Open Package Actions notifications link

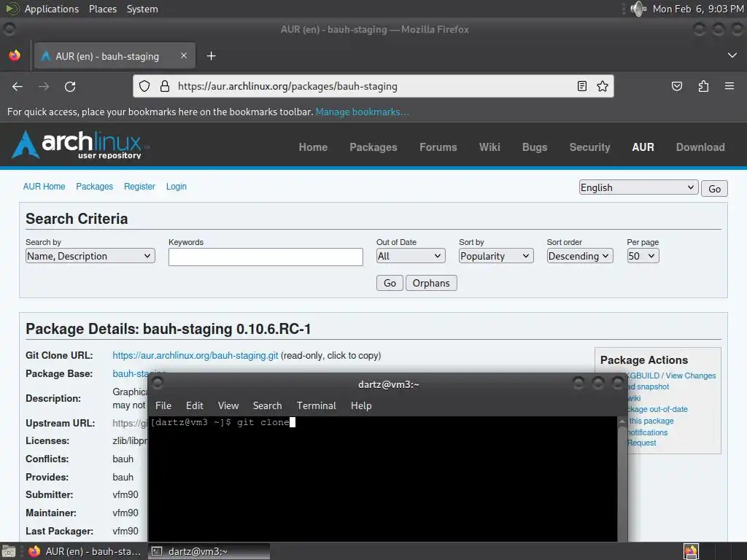647,432
